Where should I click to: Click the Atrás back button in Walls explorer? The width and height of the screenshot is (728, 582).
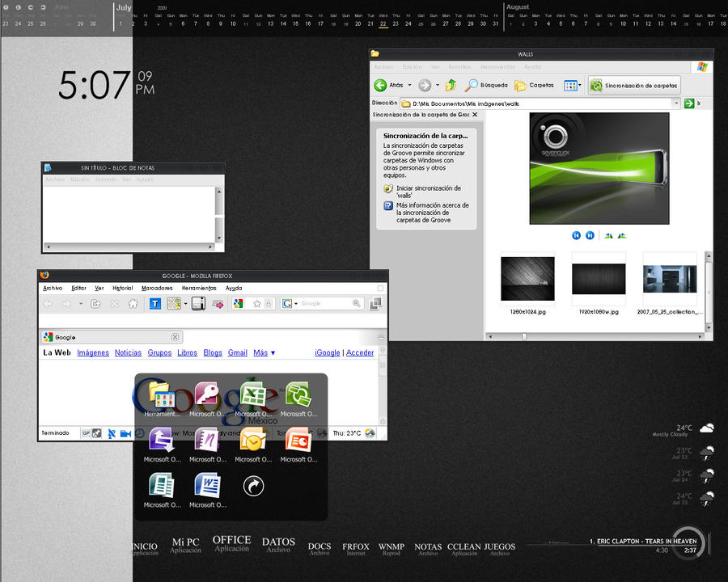click(x=389, y=85)
